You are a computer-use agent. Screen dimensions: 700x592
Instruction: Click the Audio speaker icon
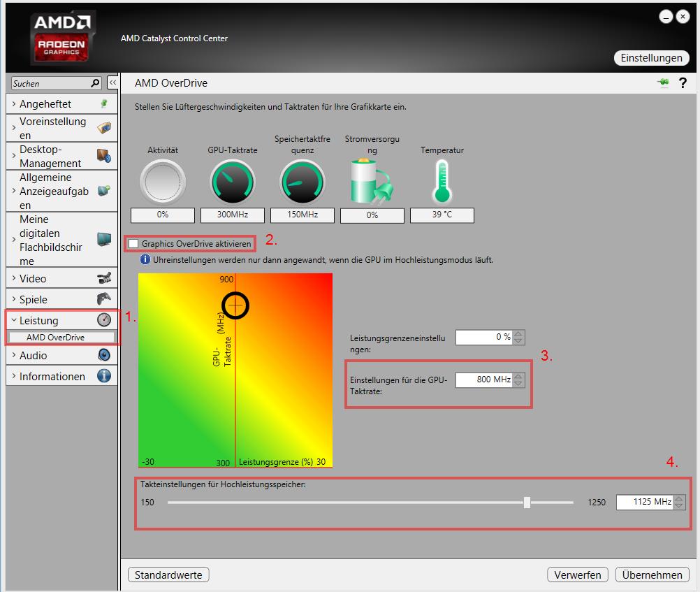[x=104, y=355]
